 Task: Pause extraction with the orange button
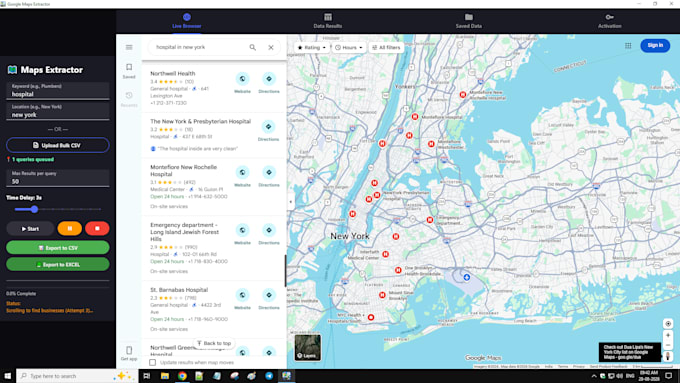[69, 229]
